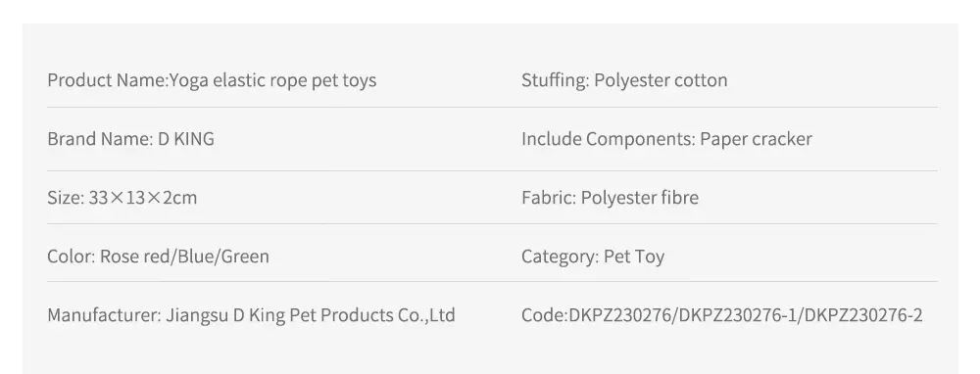Click 'Paper cracker' component value
The image size is (980, 374).
[757, 139]
